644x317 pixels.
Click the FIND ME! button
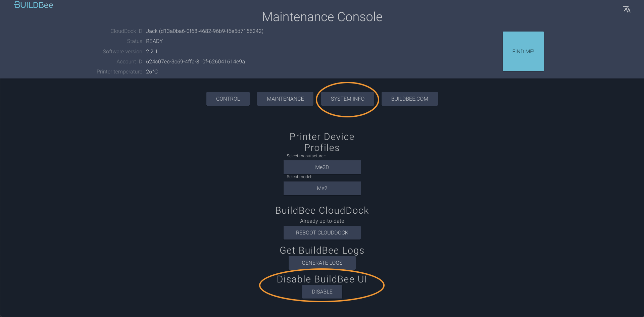(x=523, y=51)
